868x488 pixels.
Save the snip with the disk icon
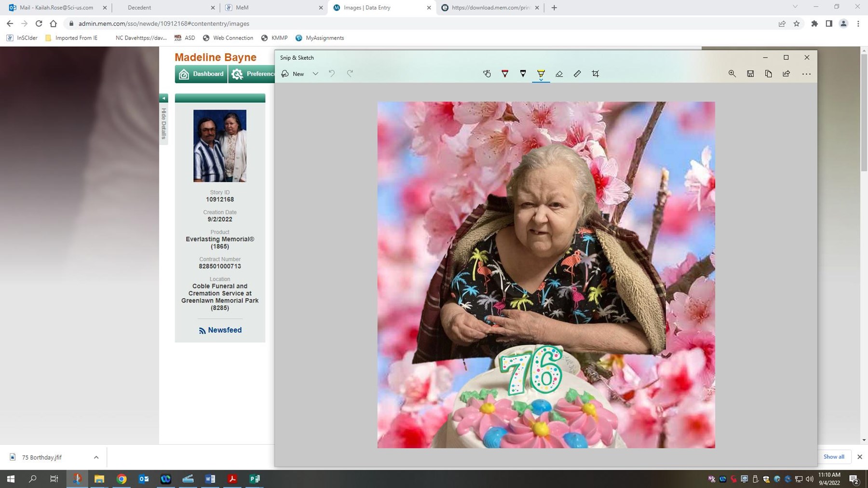click(750, 74)
